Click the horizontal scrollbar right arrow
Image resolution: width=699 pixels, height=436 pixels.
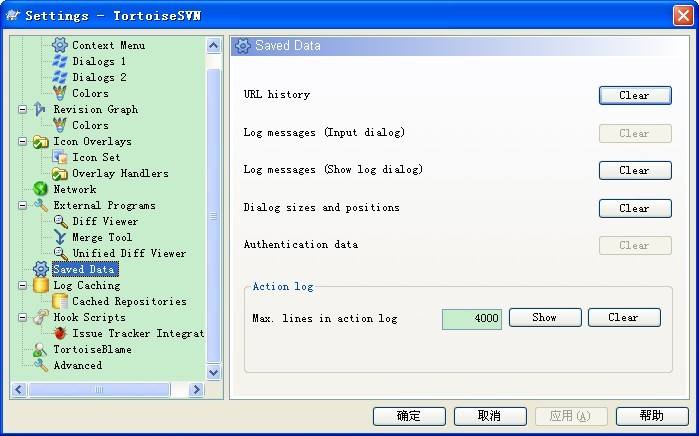[196, 390]
